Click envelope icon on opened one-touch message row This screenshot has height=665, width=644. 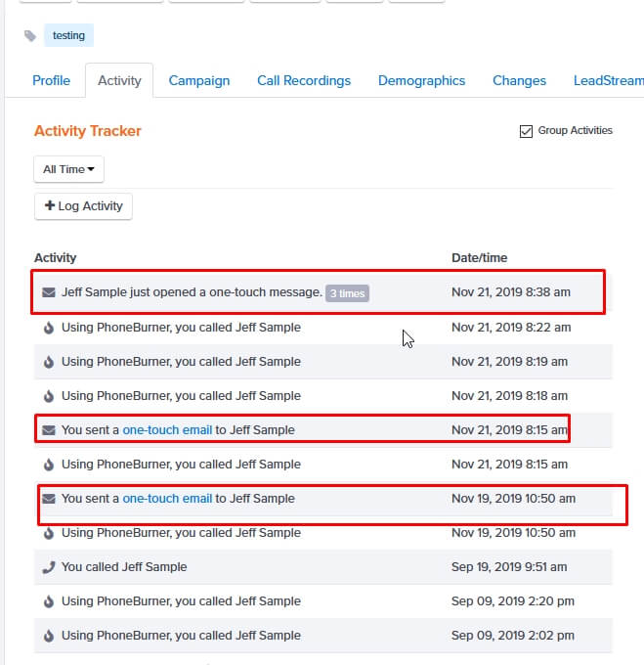49,292
